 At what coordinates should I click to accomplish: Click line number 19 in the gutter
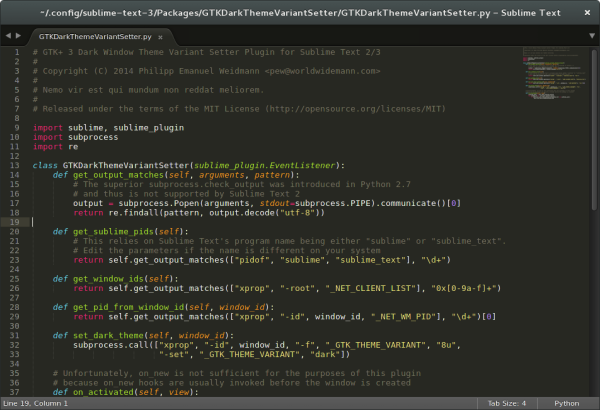(x=15, y=222)
